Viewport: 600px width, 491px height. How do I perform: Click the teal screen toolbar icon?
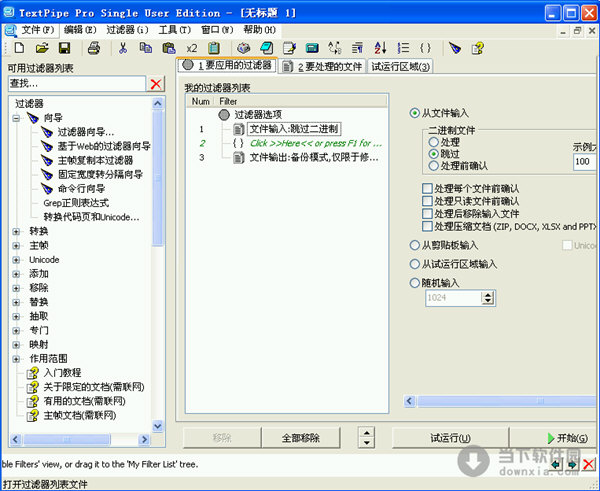312,48
